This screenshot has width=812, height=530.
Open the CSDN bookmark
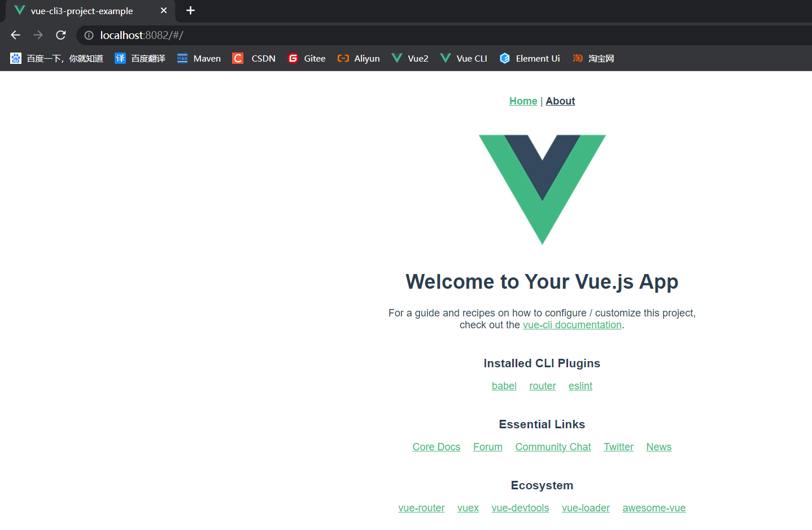click(254, 58)
